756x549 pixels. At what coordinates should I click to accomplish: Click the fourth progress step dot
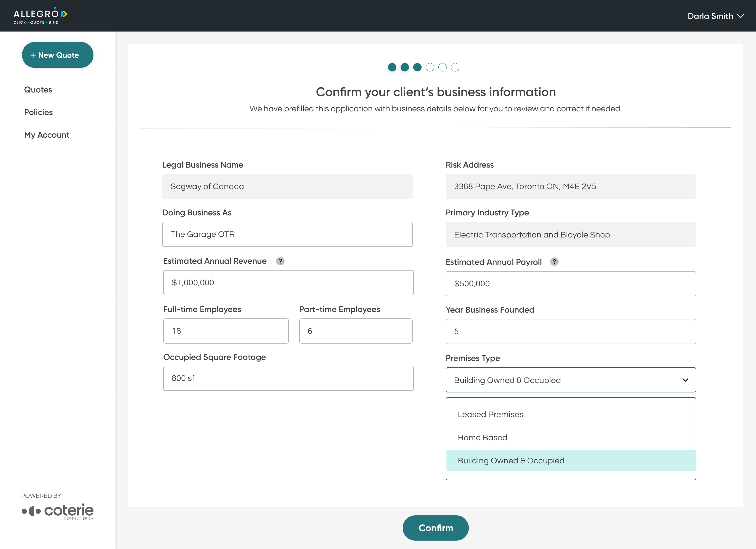click(430, 67)
